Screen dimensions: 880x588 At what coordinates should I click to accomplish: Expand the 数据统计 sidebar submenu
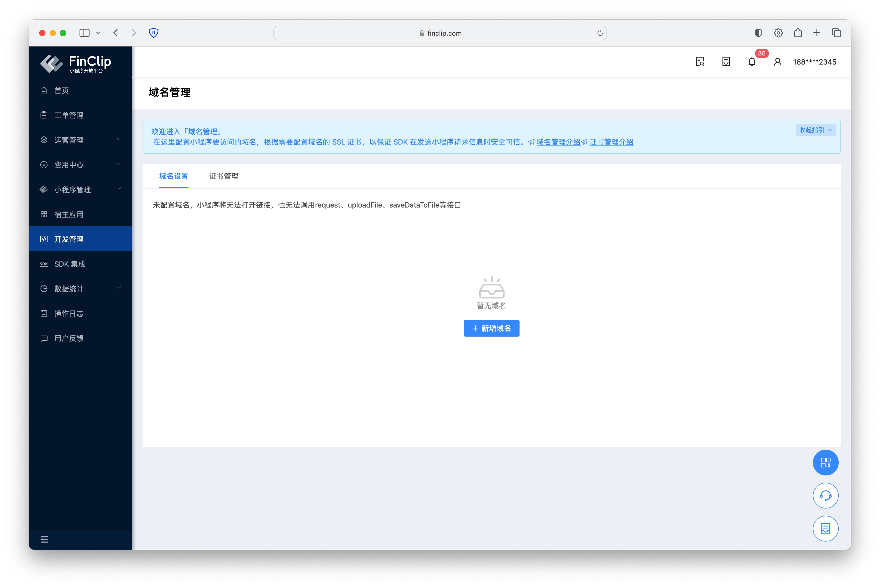click(80, 288)
